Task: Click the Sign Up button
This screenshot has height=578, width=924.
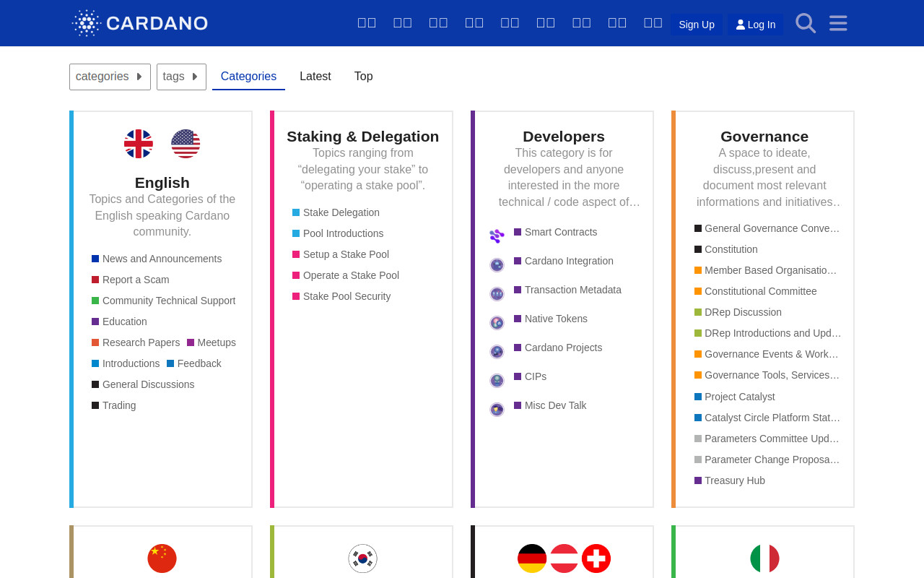Action: pyautogui.click(x=697, y=25)
